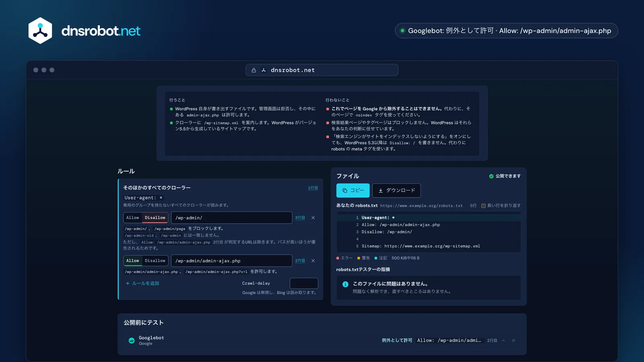
Task: Click the plus icon to add rule
Action: pos(128,284)
